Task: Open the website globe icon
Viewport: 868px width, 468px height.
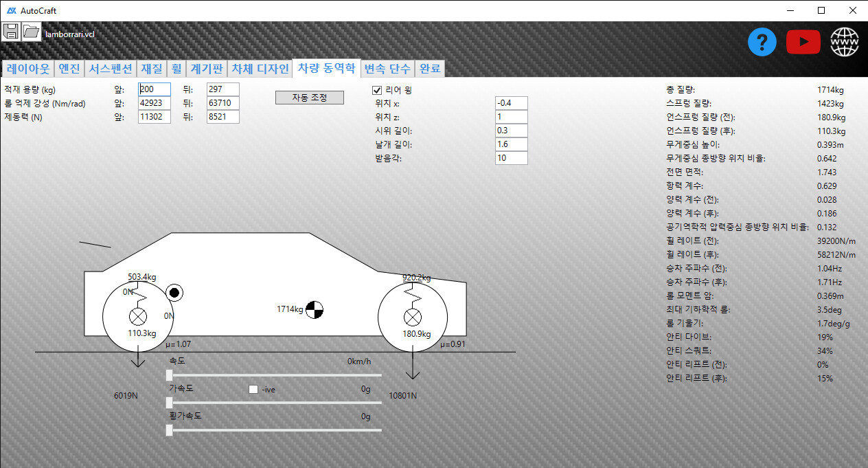Action: pos(845,43)
